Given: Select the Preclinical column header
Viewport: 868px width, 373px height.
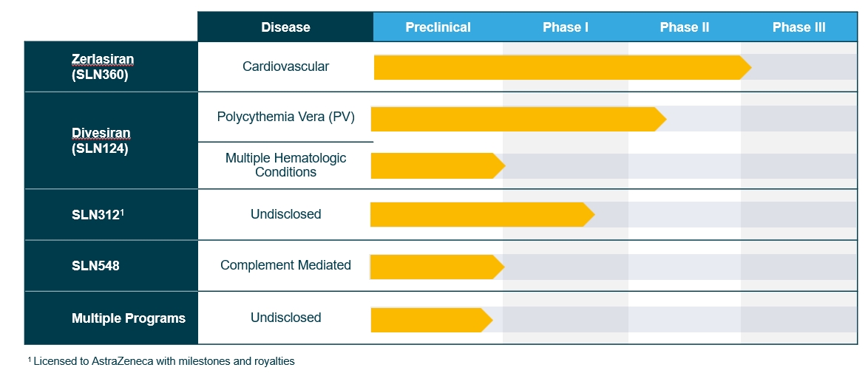Looking at the screenshot, I should 438,27.
